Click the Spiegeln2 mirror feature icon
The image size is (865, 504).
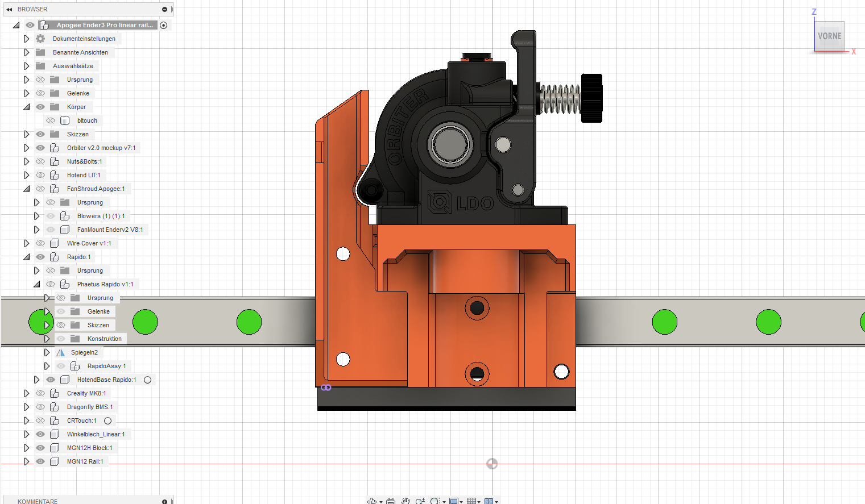coord(60,352)
